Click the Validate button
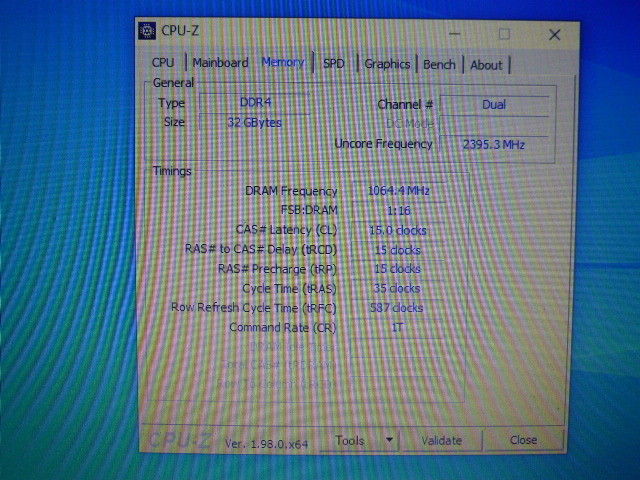The height and width of the screenshot is (480, 640). 441,440
